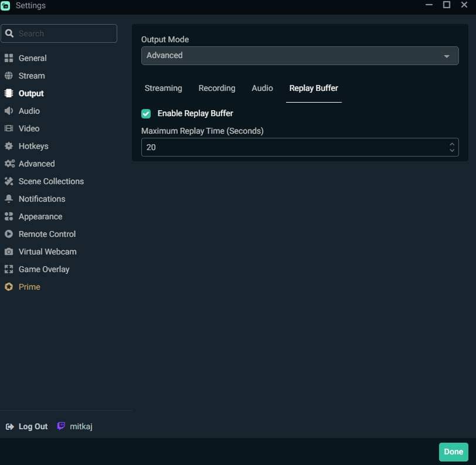
Task: Open the Audio tab in Output settings
Action: (x=262, y=88)
